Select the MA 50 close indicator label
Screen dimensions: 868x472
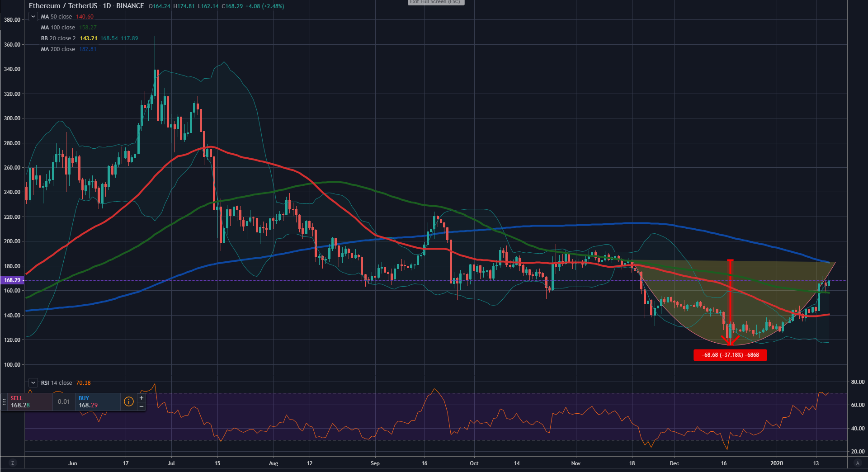(57, 17)
